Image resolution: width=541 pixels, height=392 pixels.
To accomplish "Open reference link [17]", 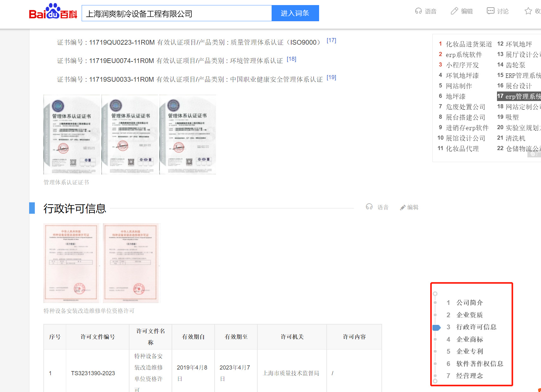I will click(x=331, y=41).
